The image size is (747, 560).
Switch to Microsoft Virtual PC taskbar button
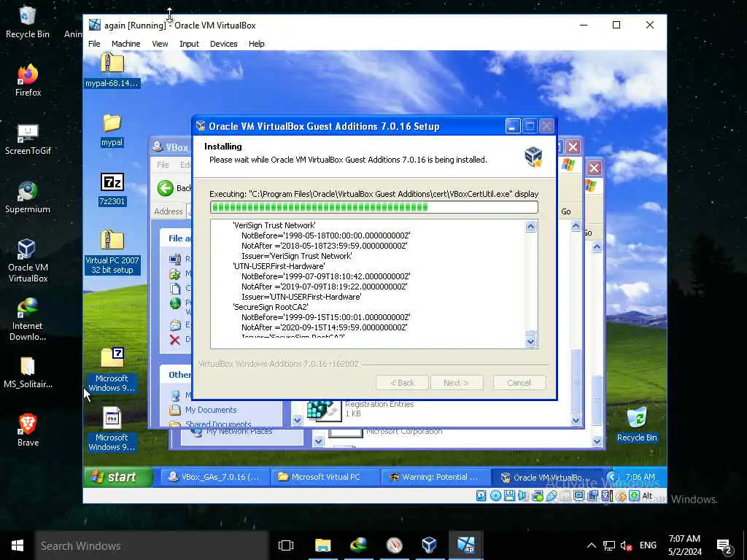pyautogui.click(x=325, y=477)
